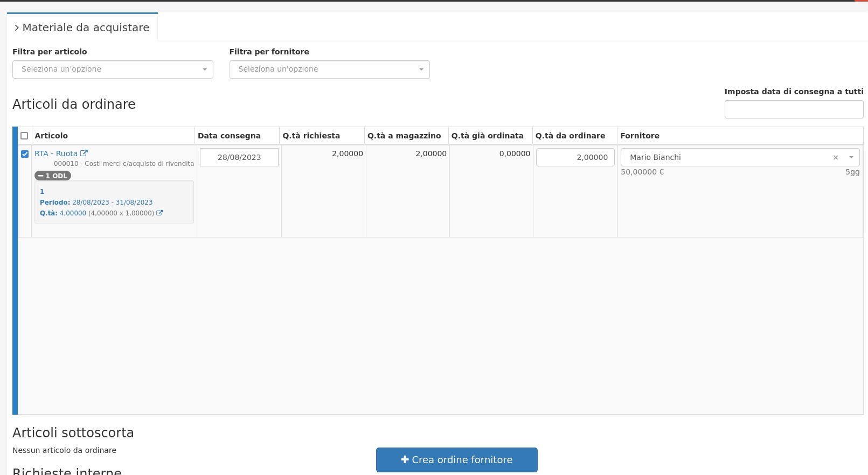The height and width of the screenshot is (475, 868).
Task: Click the 28/08/2023 delivery date field
Action: (x=239, y=157)
